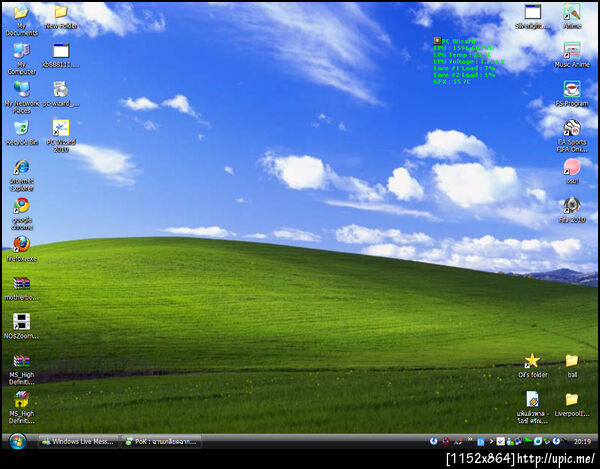The width and height of the screenshot is (600, 469).
Task: Click the 'CPU : 1596.66 MHz' overlay line
Action: point(464,48)
